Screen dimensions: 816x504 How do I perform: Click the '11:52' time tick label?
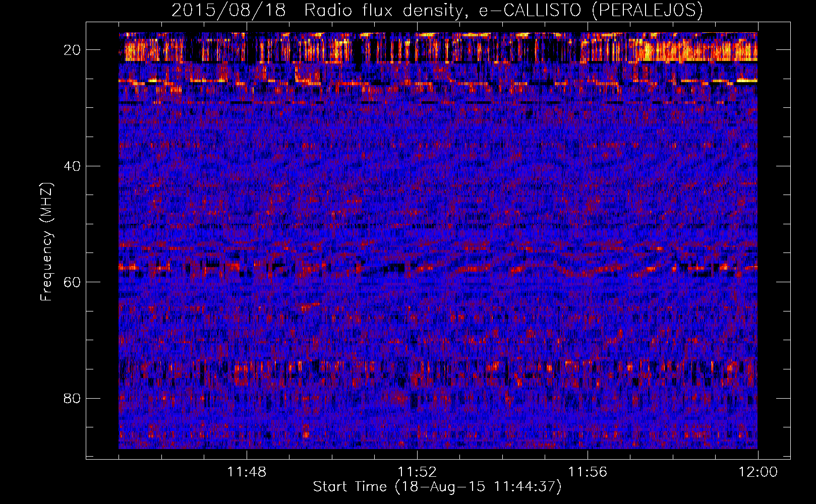417,472
